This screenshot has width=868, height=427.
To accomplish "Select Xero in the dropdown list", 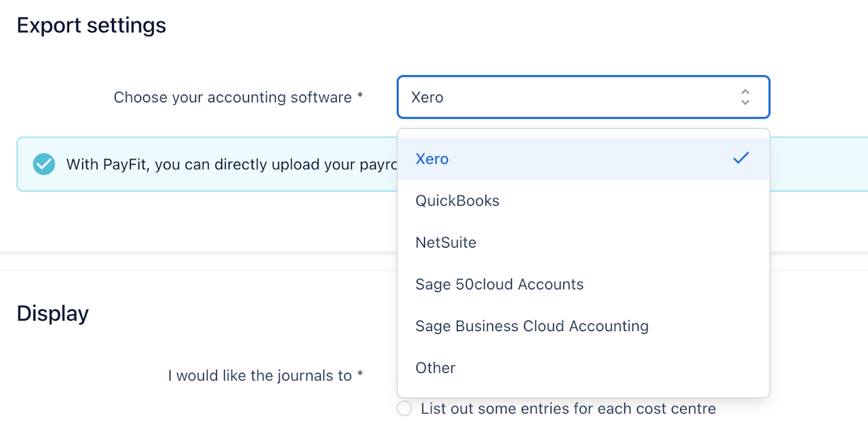I will [583, 159].
